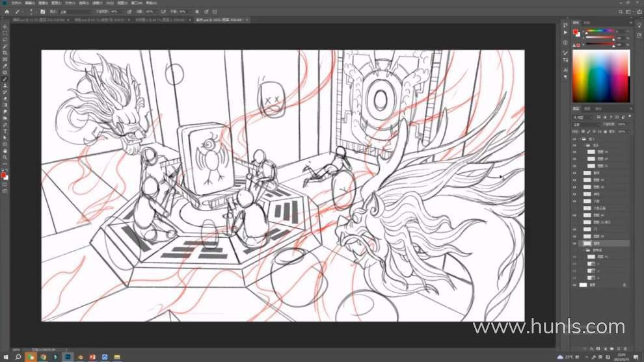Click the delete layer trash icon
This screenshot has width=644, height=362.
624,348
